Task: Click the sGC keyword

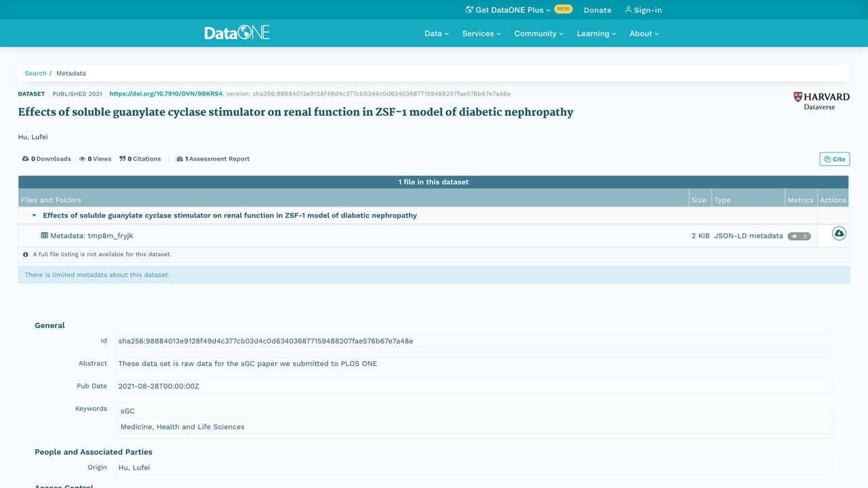Action: (474, 411)
